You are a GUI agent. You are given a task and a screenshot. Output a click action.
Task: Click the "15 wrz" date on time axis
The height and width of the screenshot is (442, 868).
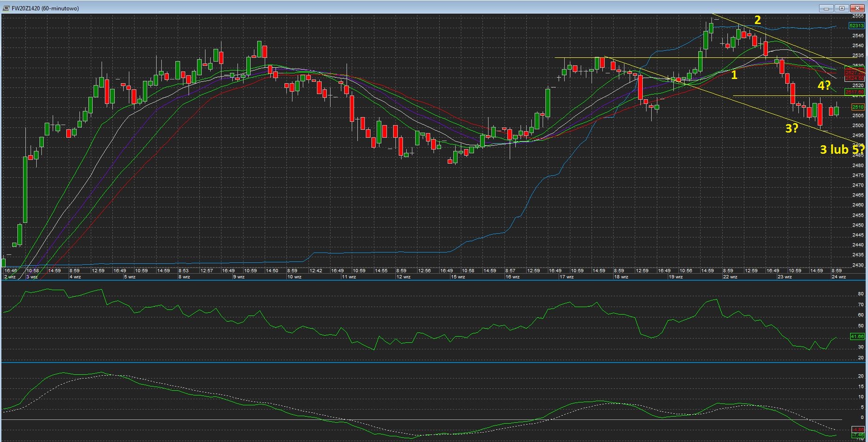[458, 277]
